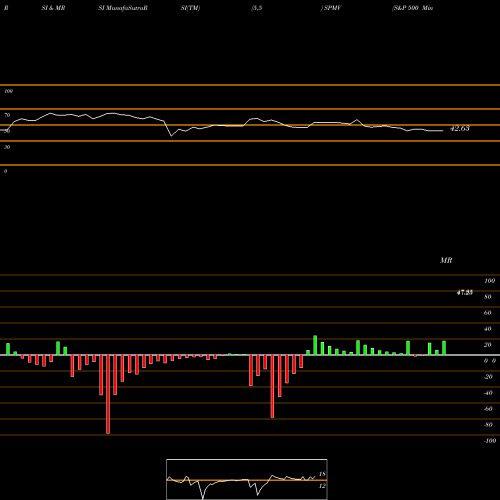500x500 pixels.
Task: Click the RSI axis label 0 below the lowest line
Action: [x=5, y=171]
